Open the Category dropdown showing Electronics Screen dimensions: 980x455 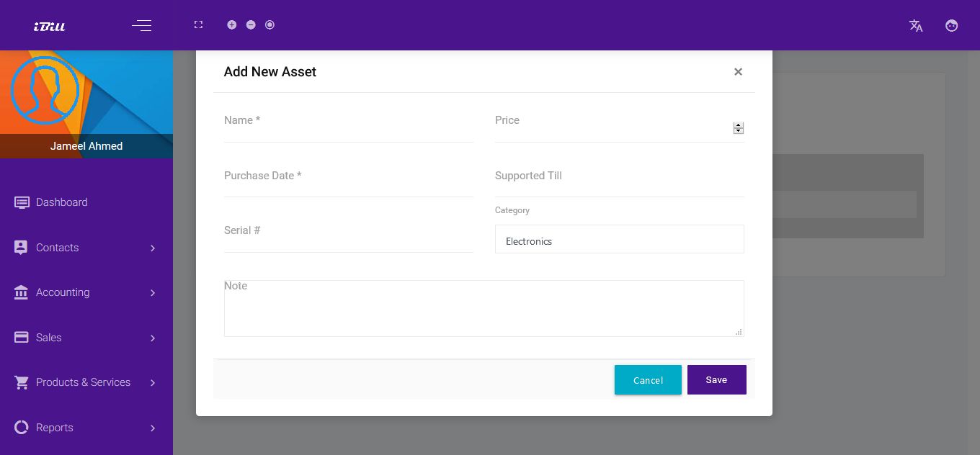click(620, 239)
